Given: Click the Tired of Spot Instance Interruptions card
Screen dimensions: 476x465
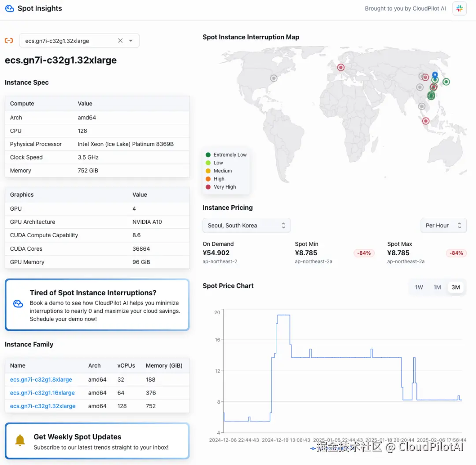Looking at the screenshot, I should click(x=97, y=305).
